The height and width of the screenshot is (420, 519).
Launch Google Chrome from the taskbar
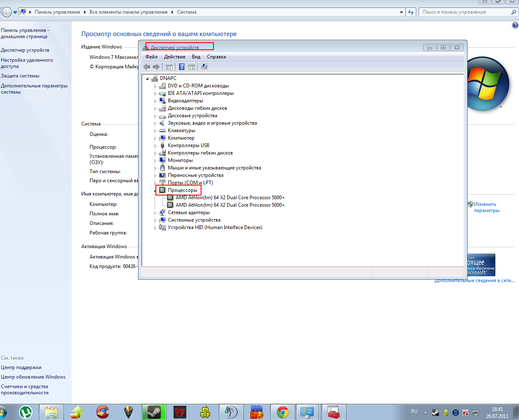(x=283, y=412)
